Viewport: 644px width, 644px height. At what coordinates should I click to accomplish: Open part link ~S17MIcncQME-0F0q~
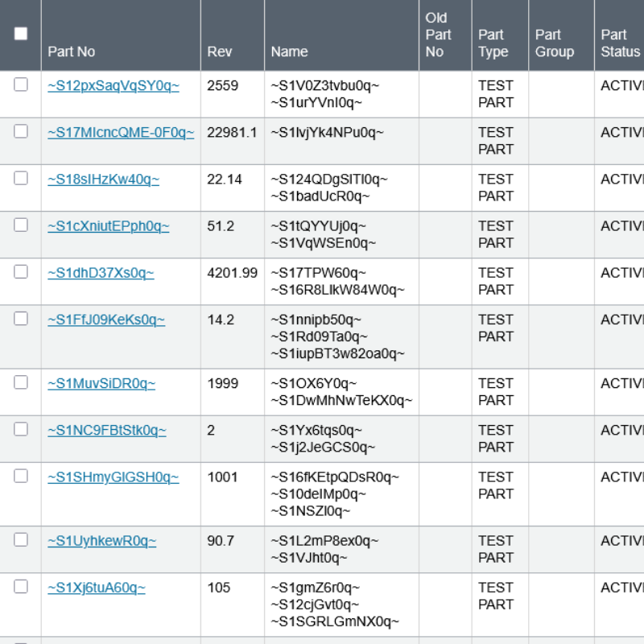[121, 133]
